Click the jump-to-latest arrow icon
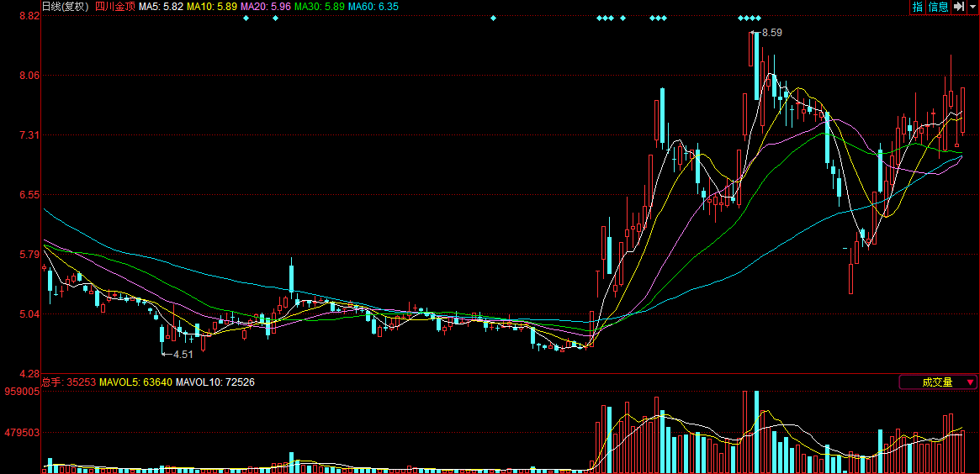The image size is (980, 474). tap(959, 7)
